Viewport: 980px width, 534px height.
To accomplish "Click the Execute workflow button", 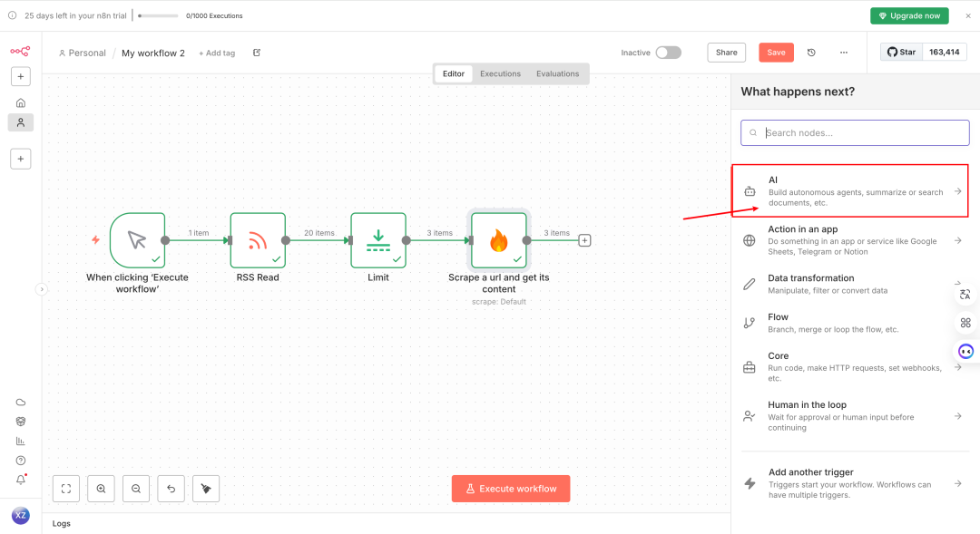I will pyautogui.click(x=511, y=489).
